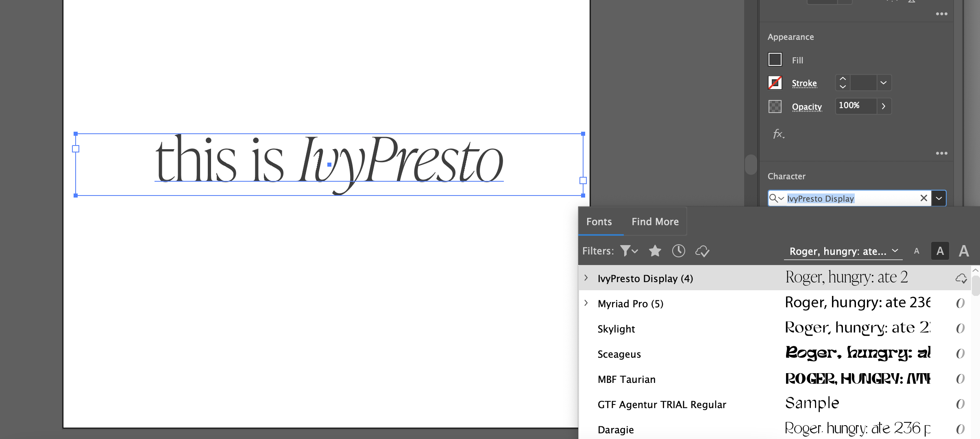Click the font list scroll up arrow
Image resolution: width=980 pixels, height=439 pixels.
click(x=976, y=270)
